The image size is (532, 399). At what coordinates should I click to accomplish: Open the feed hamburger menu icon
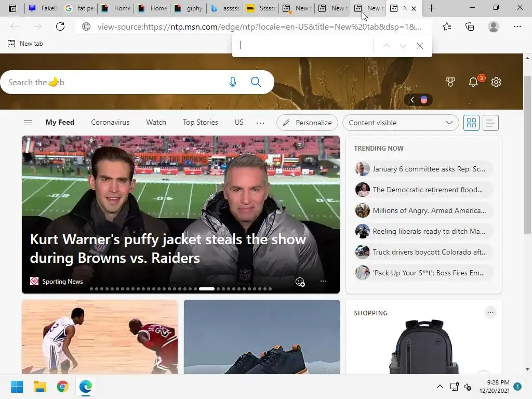point(28,123)
